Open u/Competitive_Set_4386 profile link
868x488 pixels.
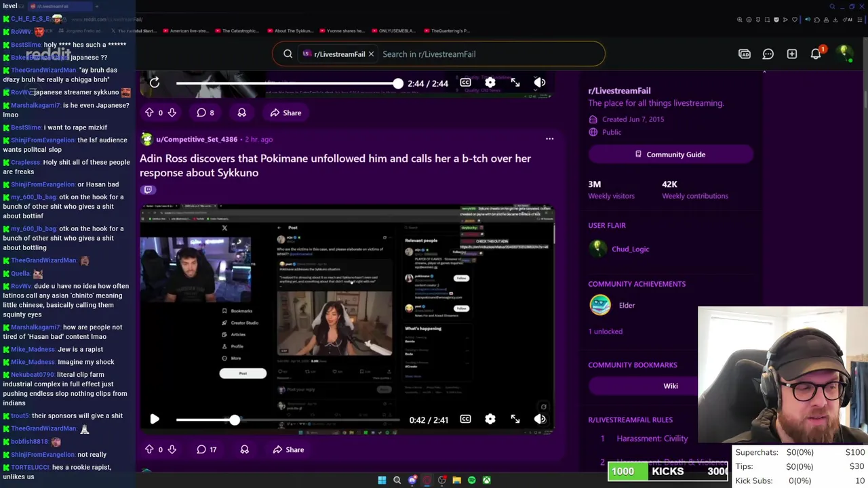(197, 139)
